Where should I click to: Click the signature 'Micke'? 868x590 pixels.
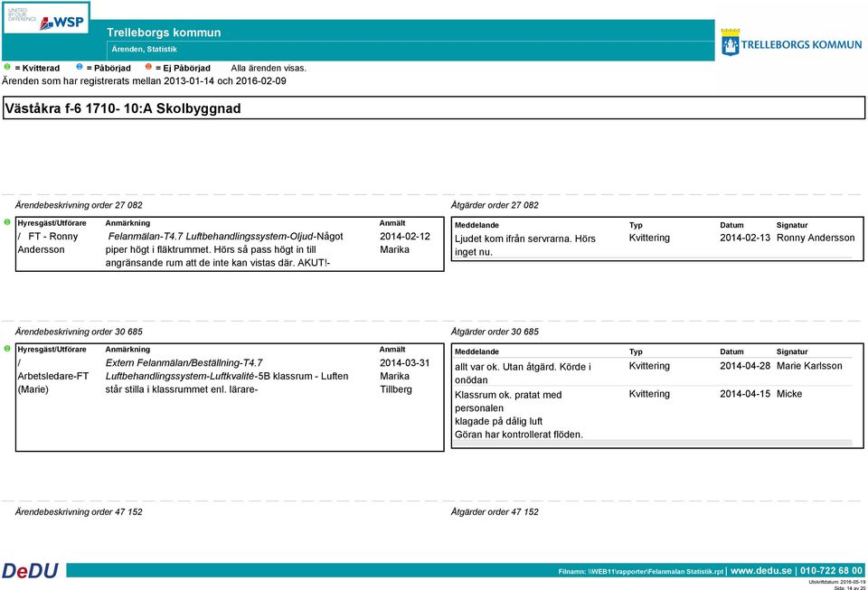(x=789, y=394)
